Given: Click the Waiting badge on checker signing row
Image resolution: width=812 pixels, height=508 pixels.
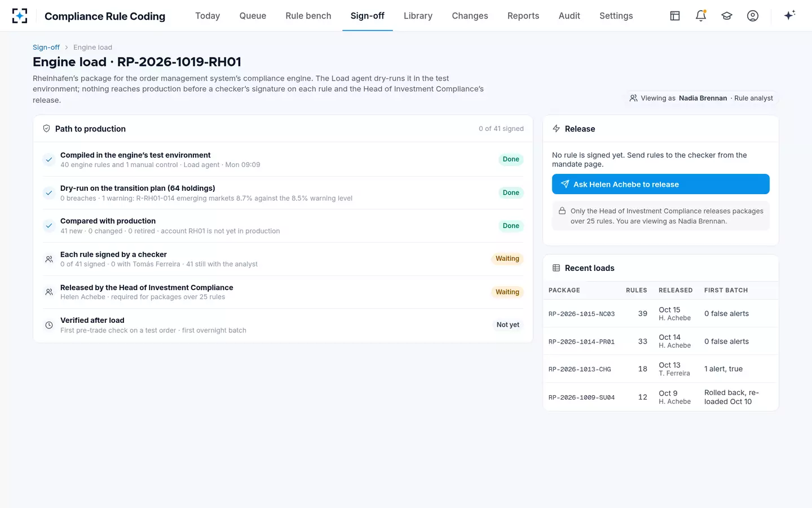Looking at the screenshot, I should point(507,259).
